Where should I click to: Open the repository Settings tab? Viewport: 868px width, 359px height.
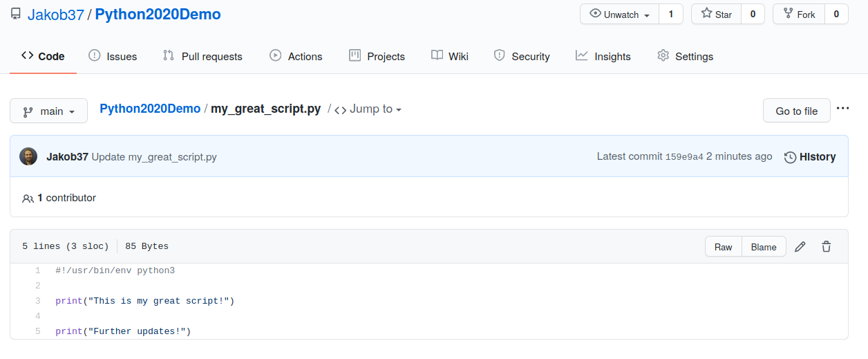click(x=686, y=56)
